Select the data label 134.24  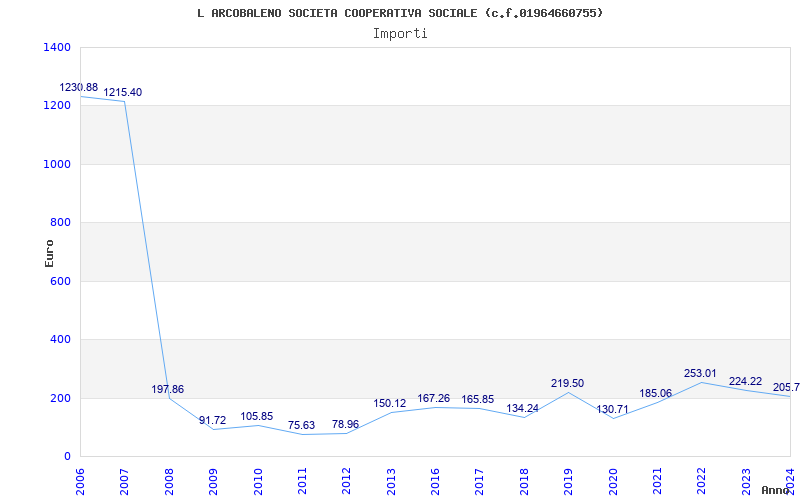click(522, 408)
